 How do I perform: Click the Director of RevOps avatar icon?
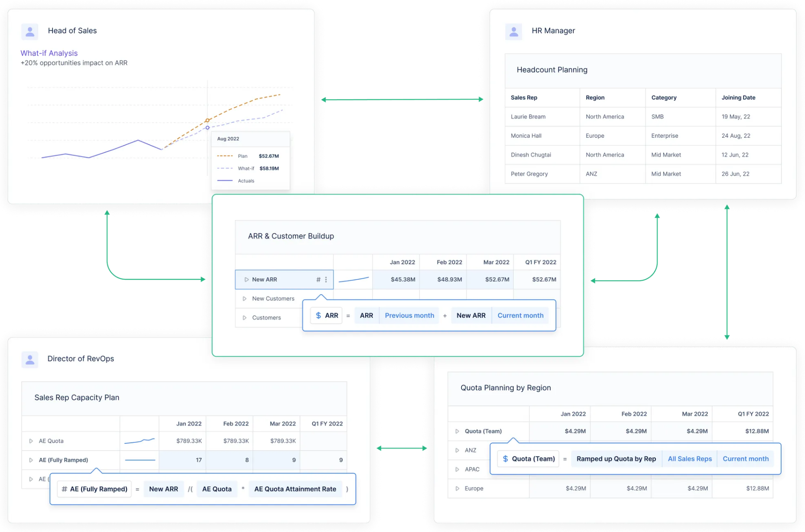(x=29, y=359)
